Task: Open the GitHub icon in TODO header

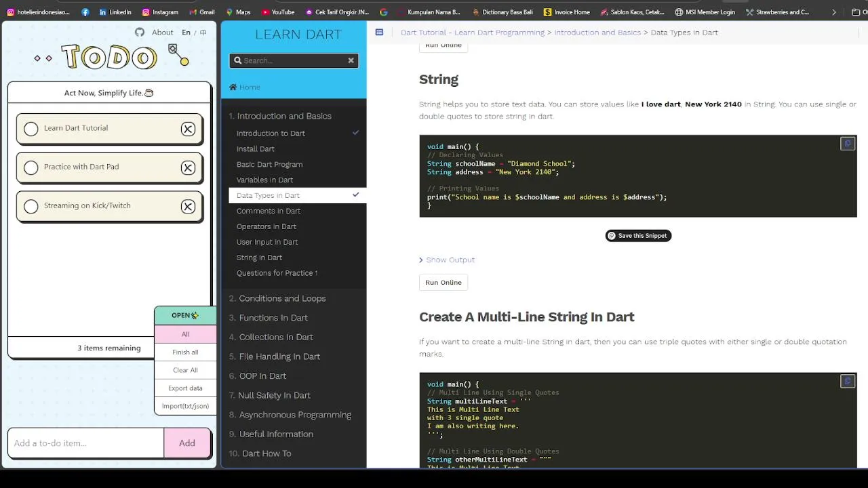Action: [140, 33]
